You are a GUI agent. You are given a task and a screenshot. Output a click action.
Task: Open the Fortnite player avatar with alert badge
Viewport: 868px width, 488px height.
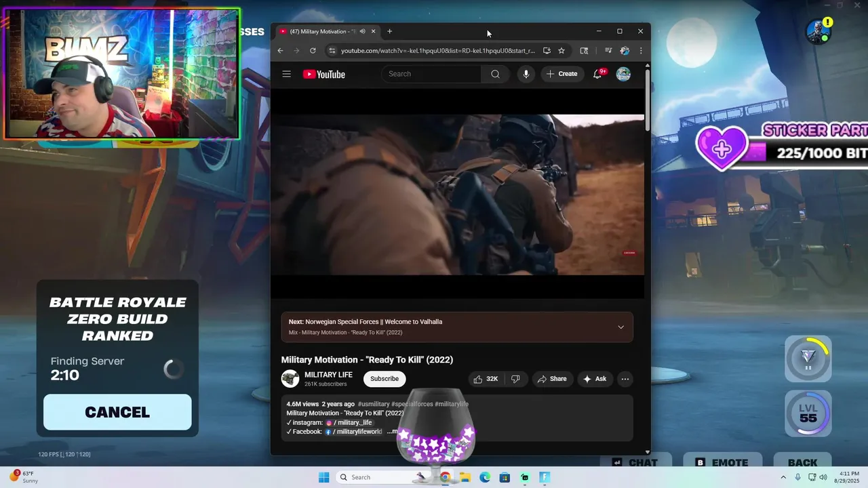tap(818, 31)
